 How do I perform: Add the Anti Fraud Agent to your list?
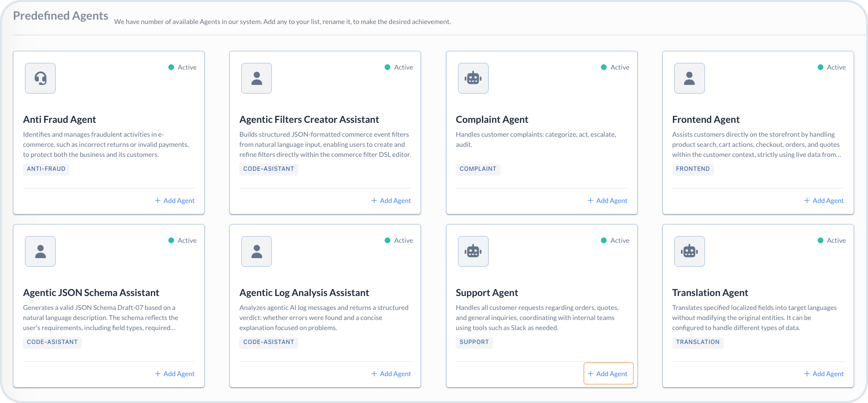pyautogui.click(x=175, y=201)
